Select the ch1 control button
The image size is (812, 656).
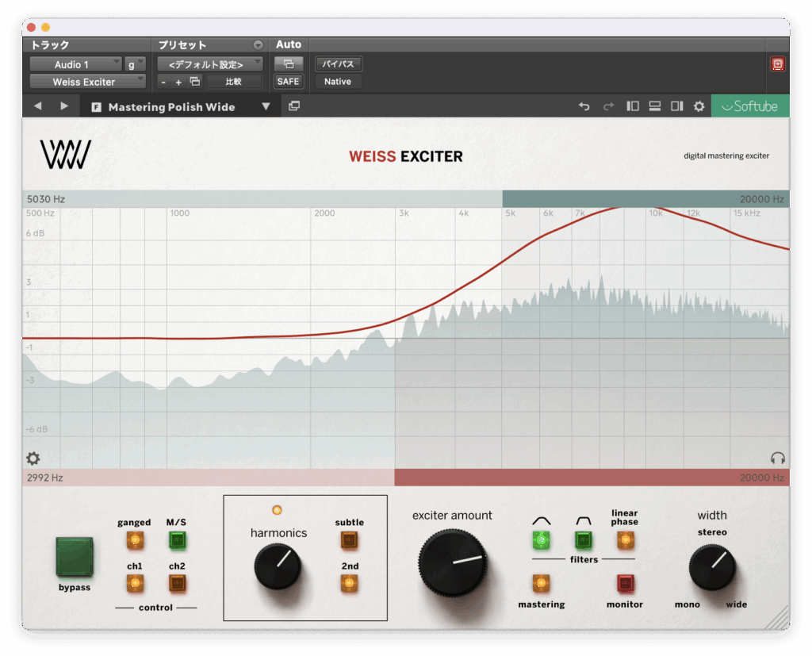(x=135, y=584)
